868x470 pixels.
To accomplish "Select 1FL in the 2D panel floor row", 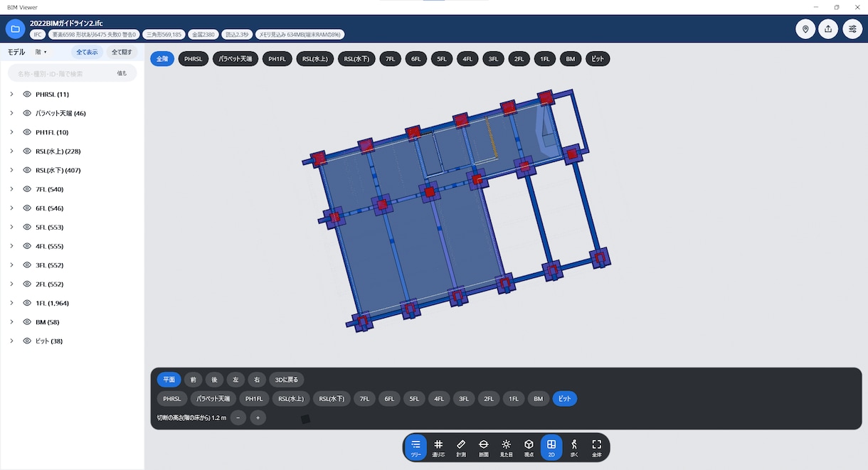I will (514, 399).
